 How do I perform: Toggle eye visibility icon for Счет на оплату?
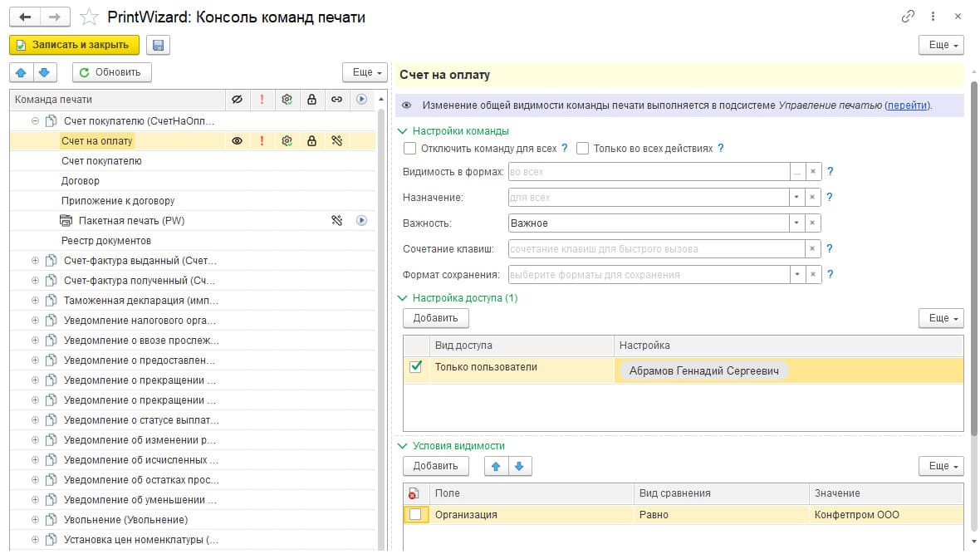pyautogui.click(x=237, y=141)
